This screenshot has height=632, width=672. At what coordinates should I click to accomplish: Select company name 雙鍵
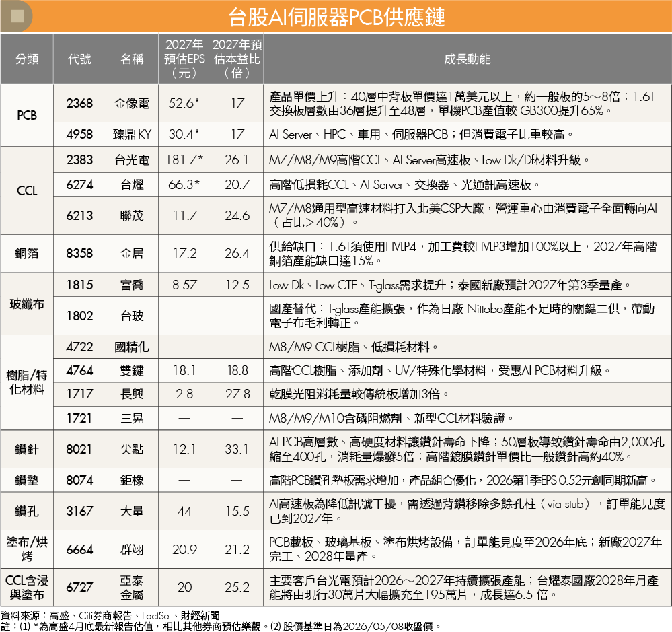coord(132,370)
